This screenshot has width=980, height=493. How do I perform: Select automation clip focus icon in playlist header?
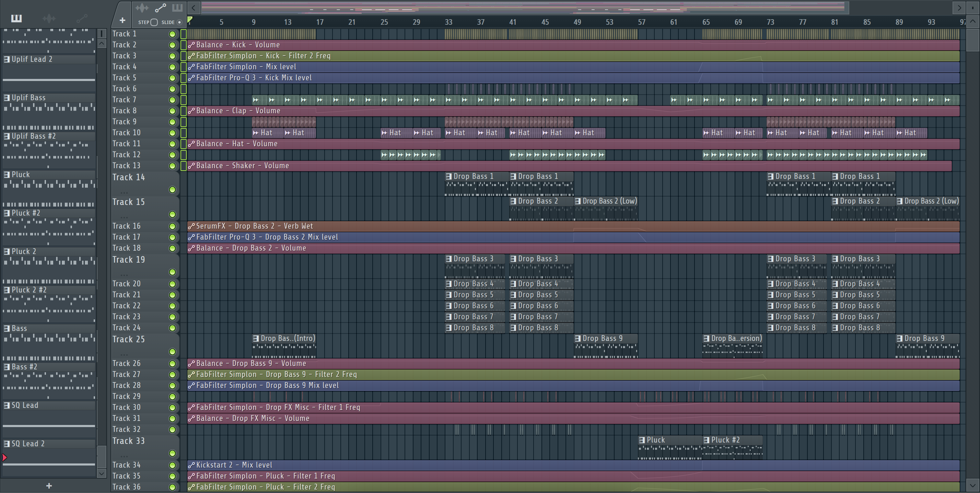[160, 8]
